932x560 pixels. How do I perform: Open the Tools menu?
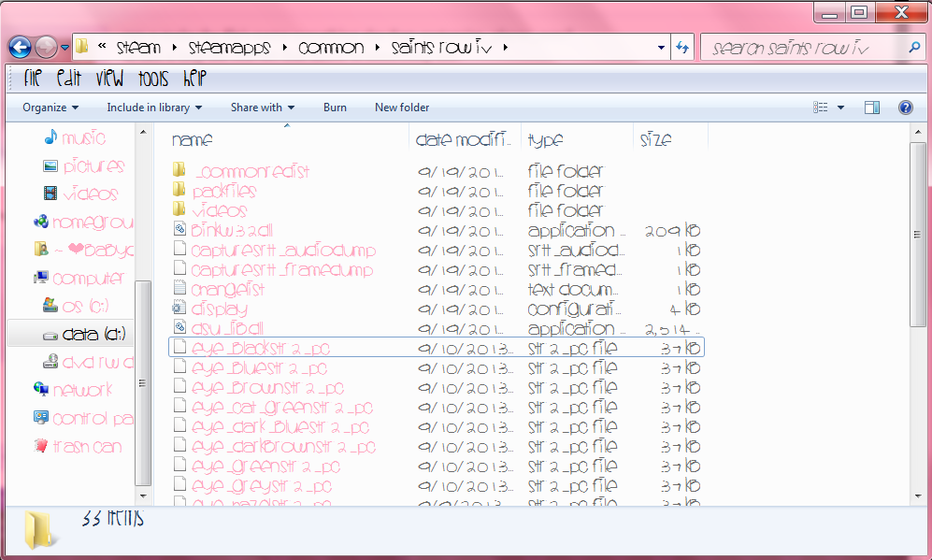tap(153, 78)
